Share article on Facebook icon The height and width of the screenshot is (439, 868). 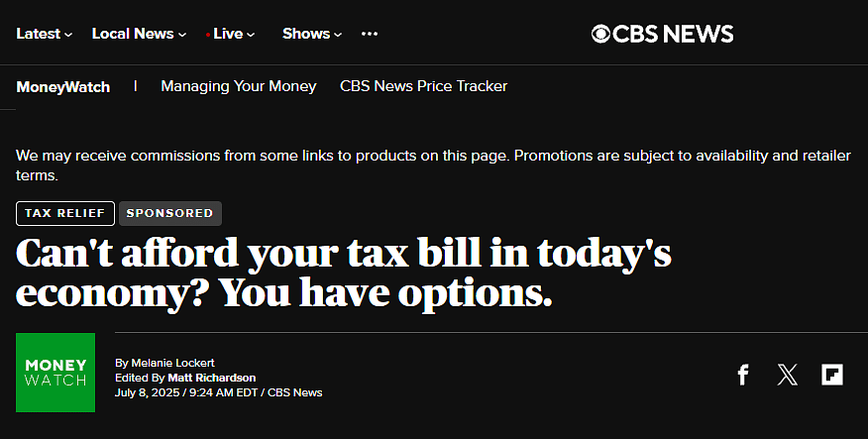pos(743,375)
